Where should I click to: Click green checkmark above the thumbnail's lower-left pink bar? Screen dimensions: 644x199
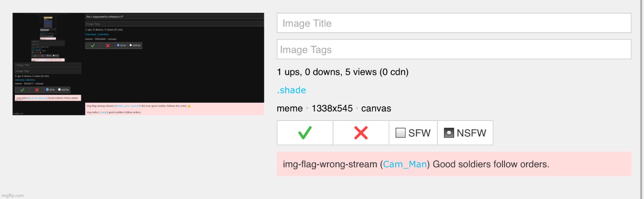tap(22, 90)
